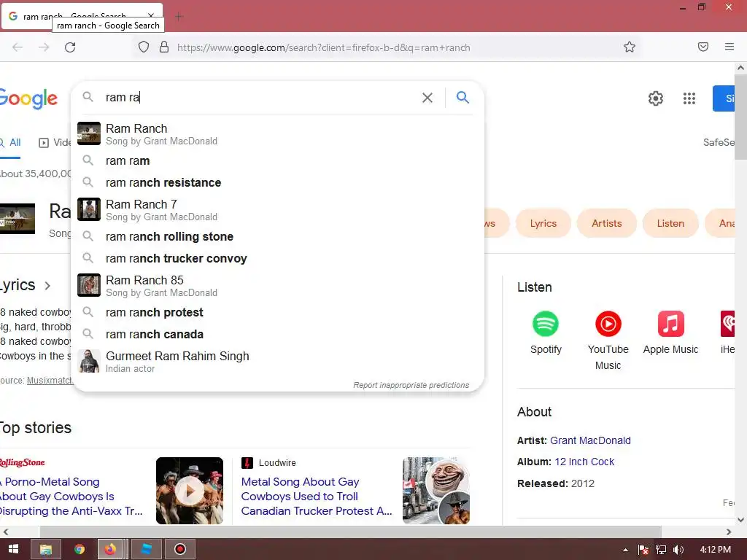This screenshot has width=747, height=560.
Task: Select Ram Ranch song suggestion
Action: [277, 134]
